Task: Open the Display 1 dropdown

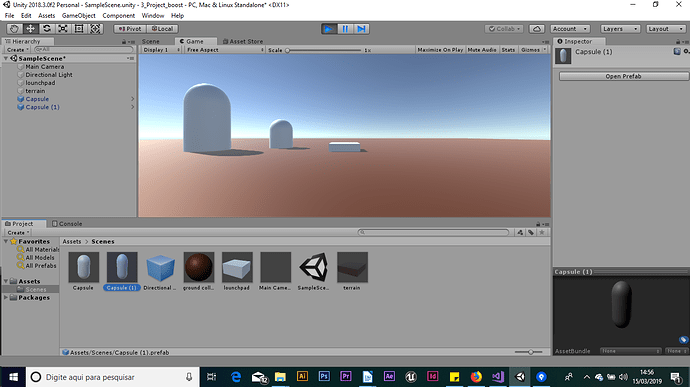Action: pyautogui.click(x=161, y=50)
